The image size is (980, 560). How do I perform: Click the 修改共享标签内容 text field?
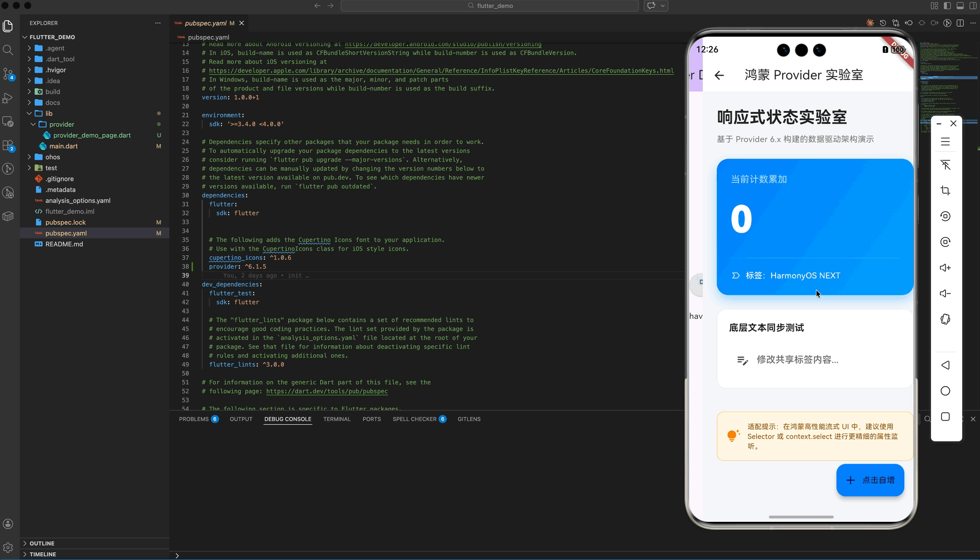click(x=797, y=360)
